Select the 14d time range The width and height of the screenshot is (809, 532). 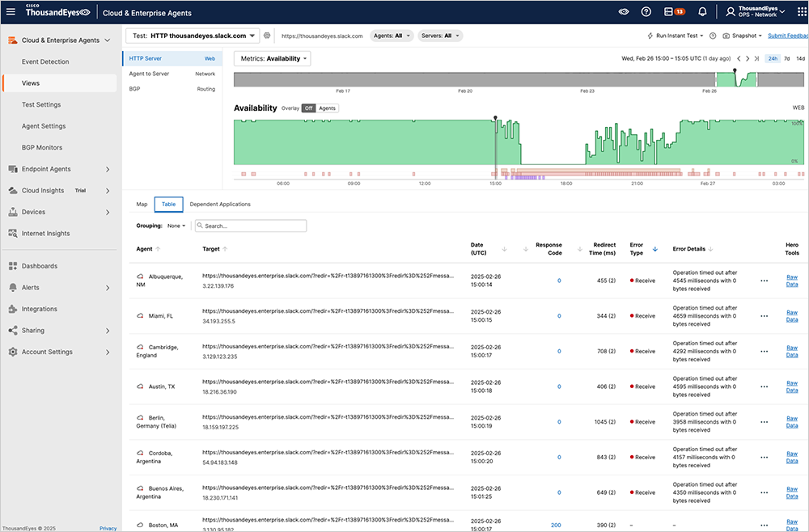point(800,59)
